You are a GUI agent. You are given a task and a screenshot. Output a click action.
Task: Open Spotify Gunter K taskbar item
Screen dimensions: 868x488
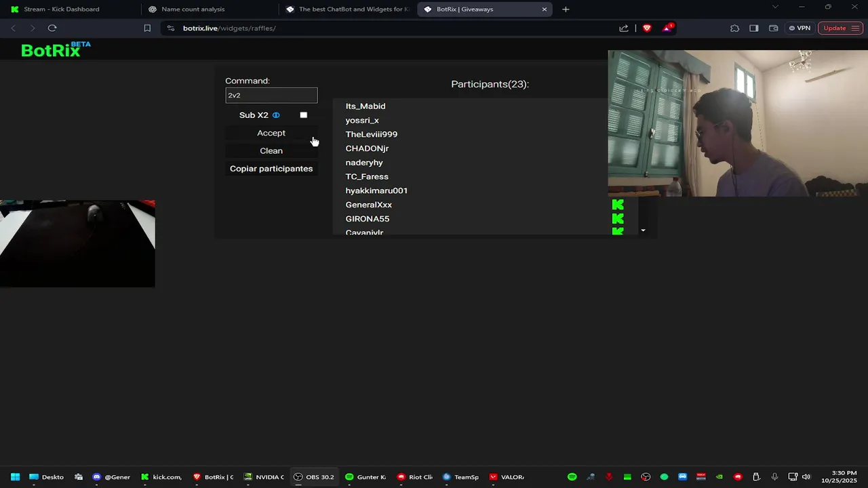pos(366,477)
